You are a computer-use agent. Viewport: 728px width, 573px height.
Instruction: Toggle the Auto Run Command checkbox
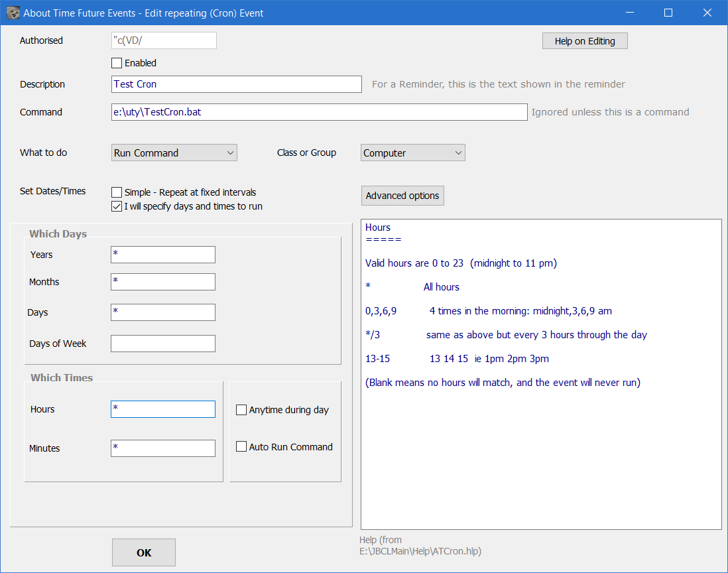click(241, 446)
